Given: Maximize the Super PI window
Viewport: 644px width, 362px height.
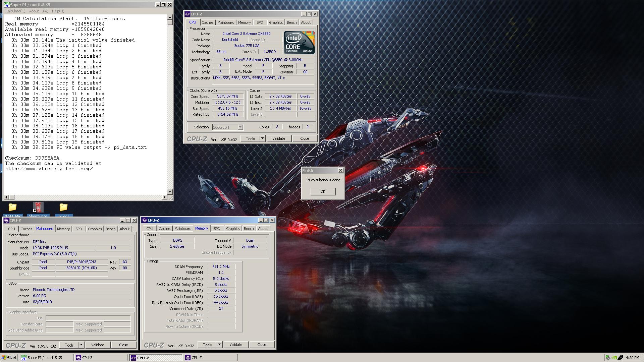Looking at the screenshot, I should click(163, 5).
